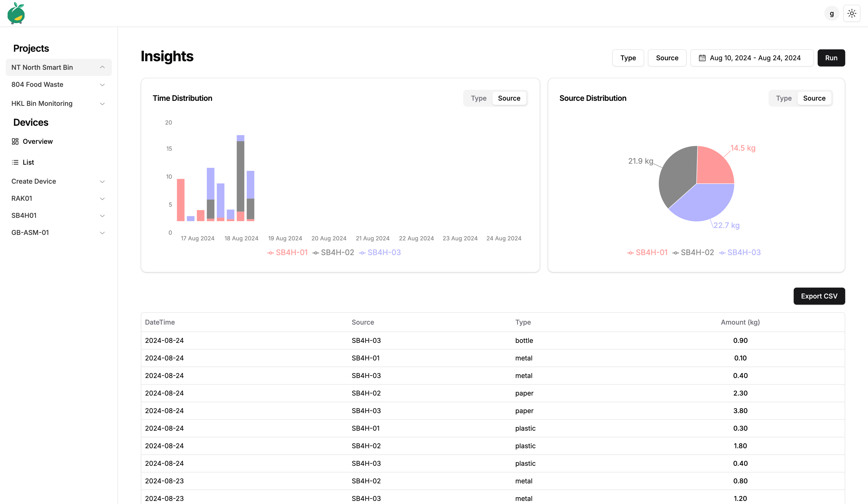Screen dimensions: 868x504
Task: Click the SB4H-02 paper row amount 2.30
Action: pos(740,393)
